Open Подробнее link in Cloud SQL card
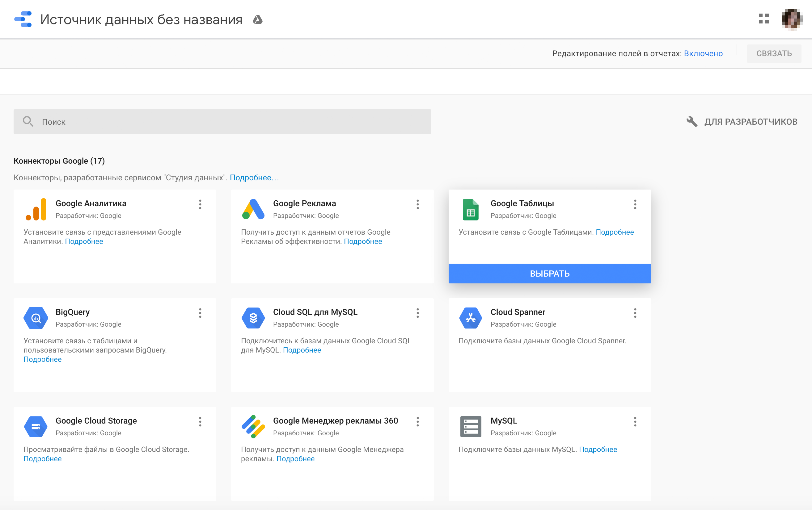 click(302, 350)
